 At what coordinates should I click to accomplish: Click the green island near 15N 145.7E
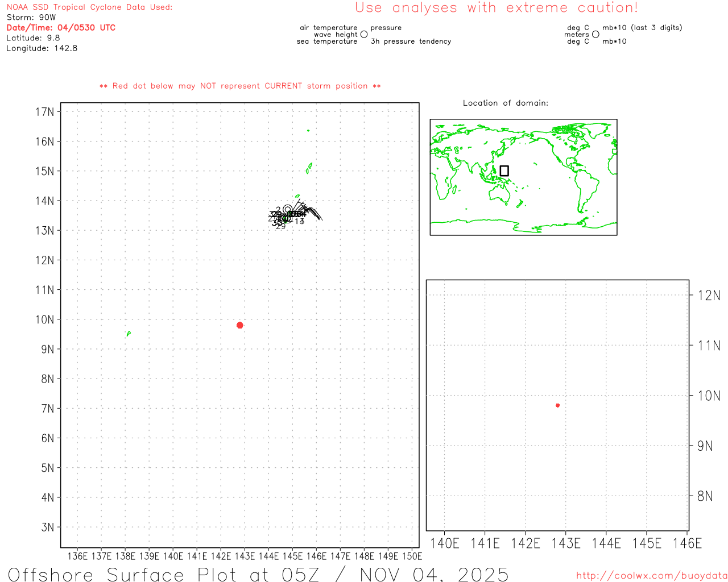[x=309, y=168]
